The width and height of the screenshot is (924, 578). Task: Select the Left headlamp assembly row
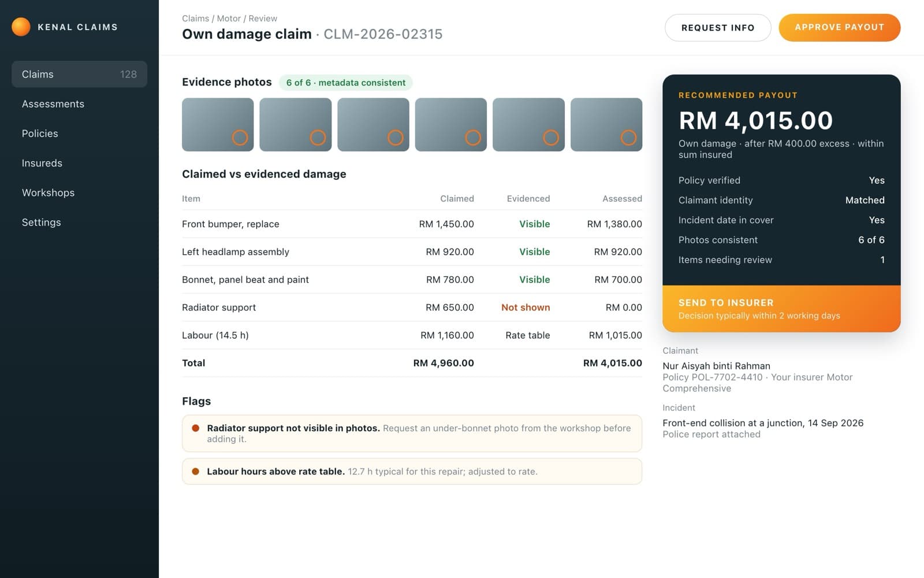click(412, 251)
